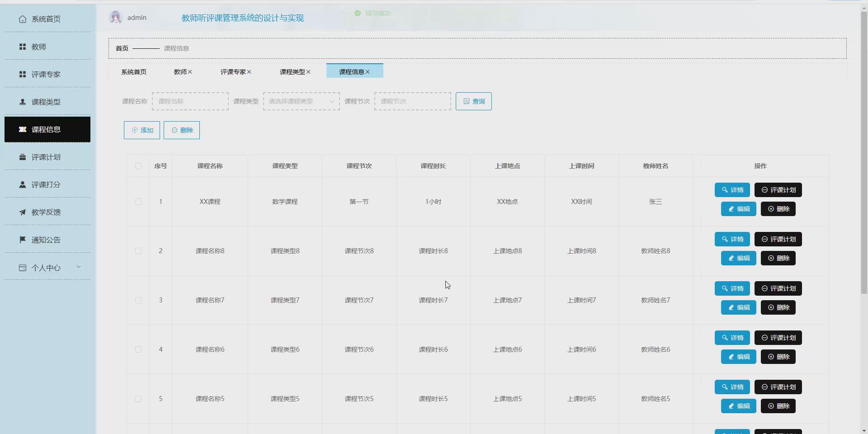The width and height of the screenshot is (868, 434).
Task: Click scrollbar down arrow at bottom right
Action: 864,430
